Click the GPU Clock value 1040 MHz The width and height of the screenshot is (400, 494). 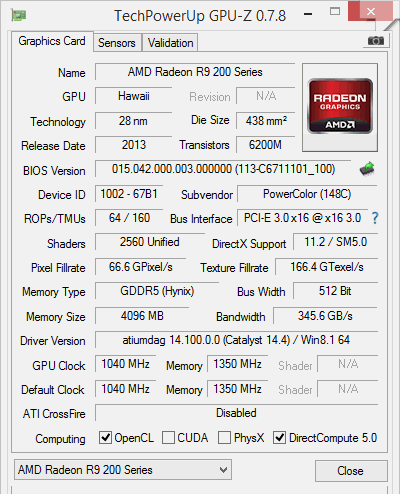click(x=126, y=364)
